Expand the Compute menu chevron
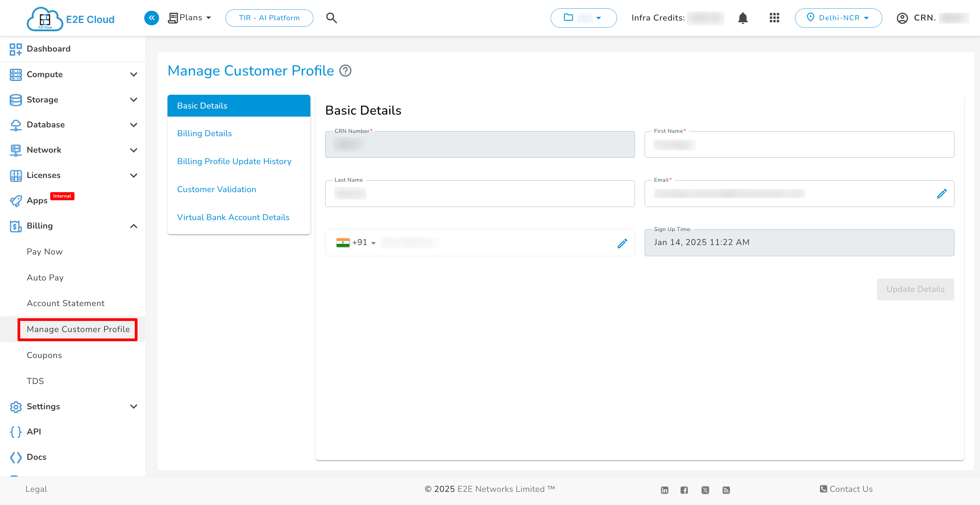The image size is (980, 505). click(x=133, y=75)
